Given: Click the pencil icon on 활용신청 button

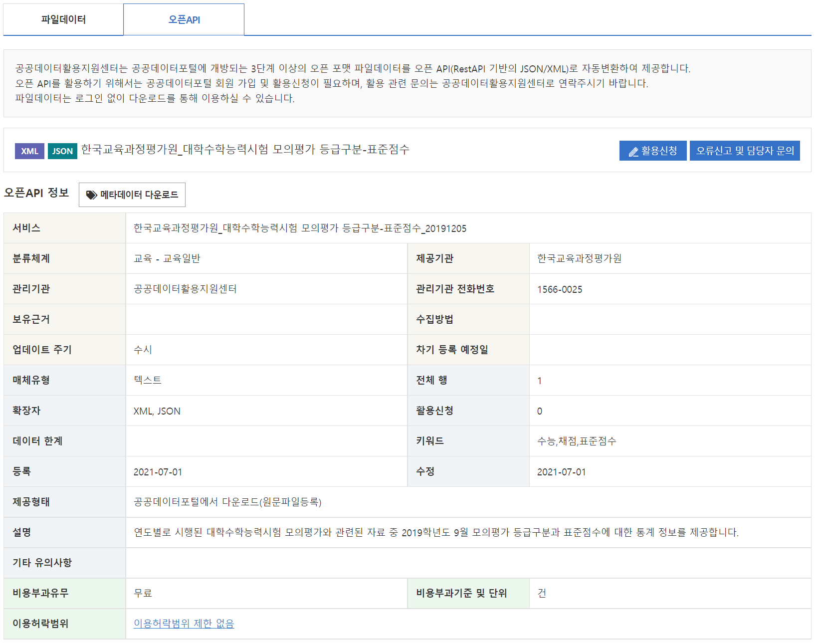Looking at the screenshot, I should point(633,152).
